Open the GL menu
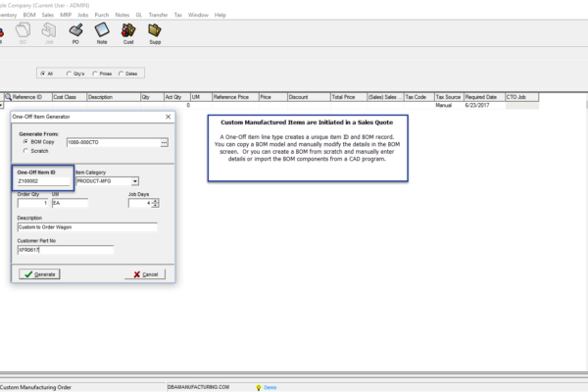Screen dimensions: 588x392 click(139, 15)
